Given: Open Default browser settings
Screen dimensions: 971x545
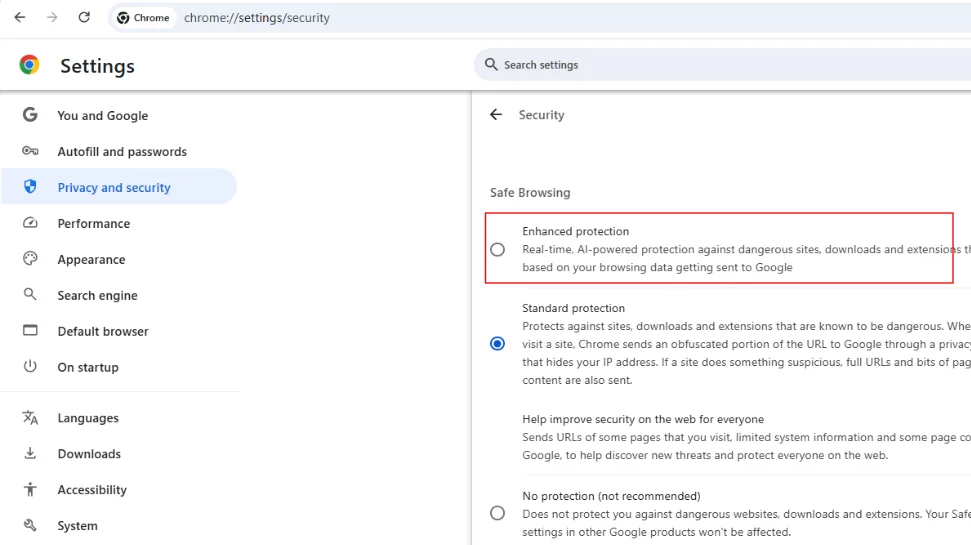Looking at the screenshot, I should (103, 331).
